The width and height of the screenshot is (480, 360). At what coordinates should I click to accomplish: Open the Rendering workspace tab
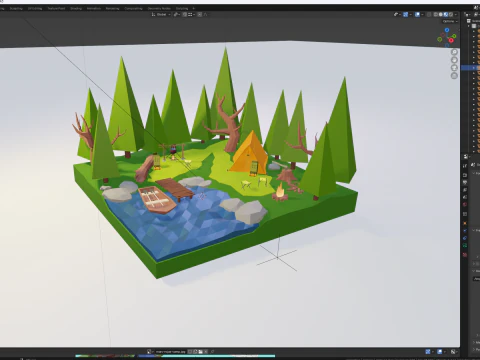(112, 8)
